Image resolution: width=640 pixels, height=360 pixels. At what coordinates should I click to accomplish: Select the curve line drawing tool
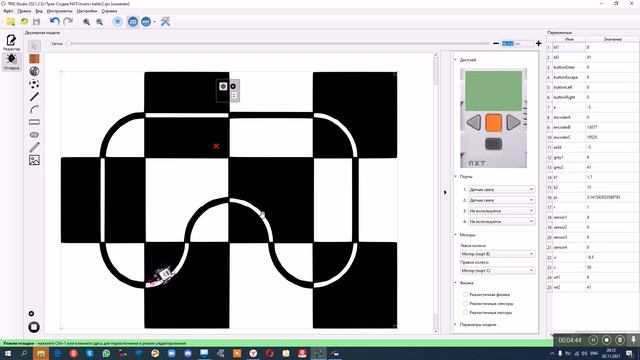[34, 109]
